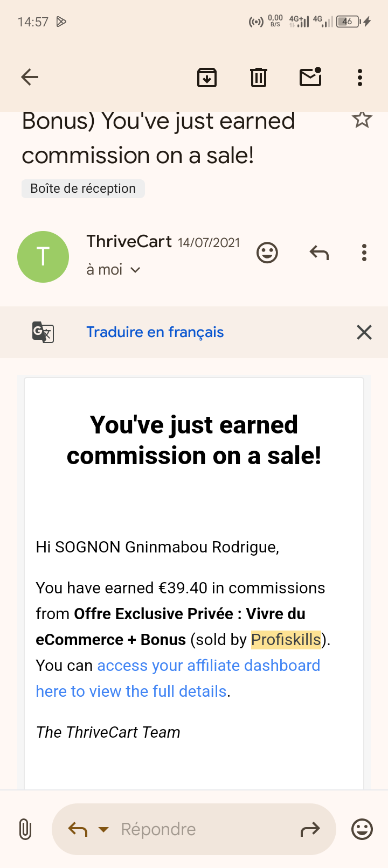Attach a file with the paperclip icon

click(25, 829)
